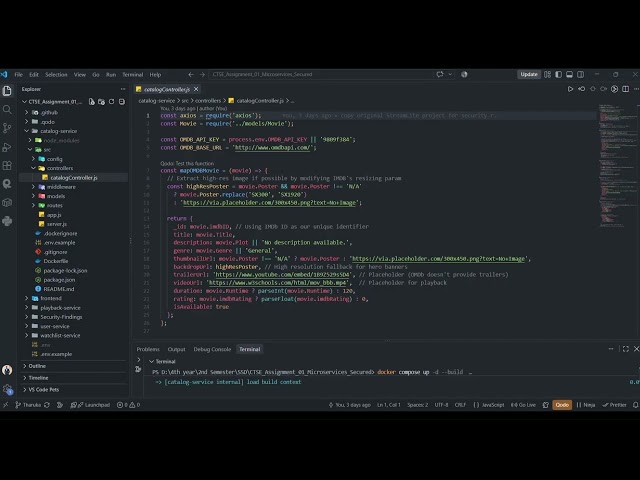The image size is (640, 480).
Task: Toggle bottom panel visibility
Action: tap(569, 74)
